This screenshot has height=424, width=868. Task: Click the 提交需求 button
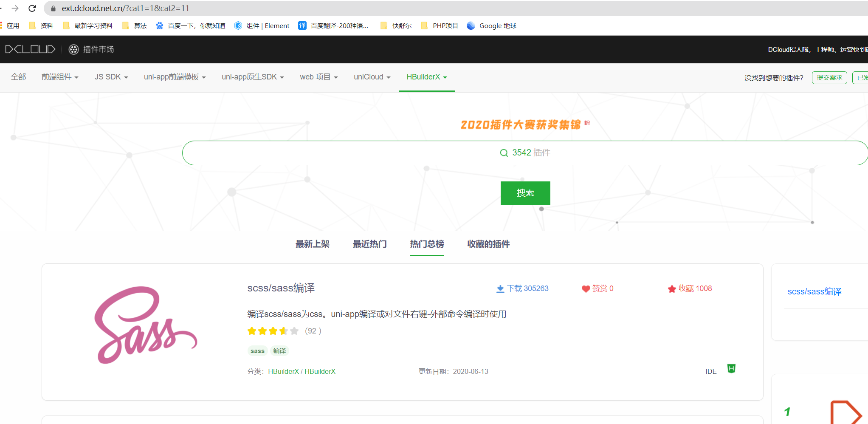[x=829, y=78]
